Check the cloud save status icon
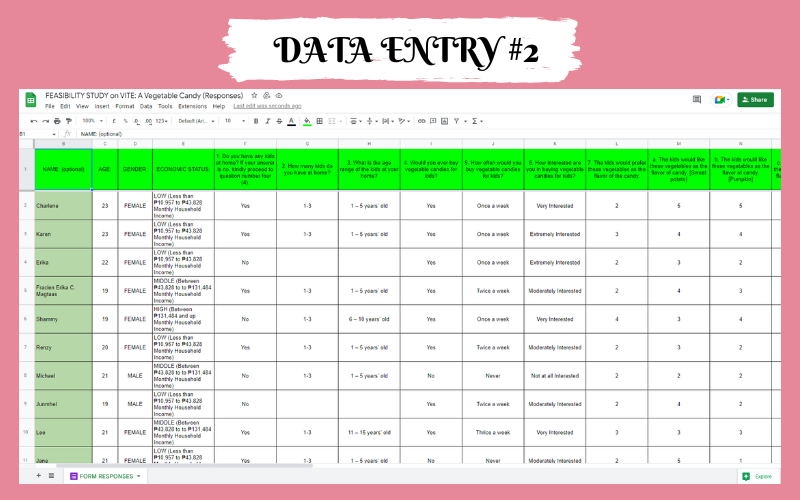 pos(279,95)
